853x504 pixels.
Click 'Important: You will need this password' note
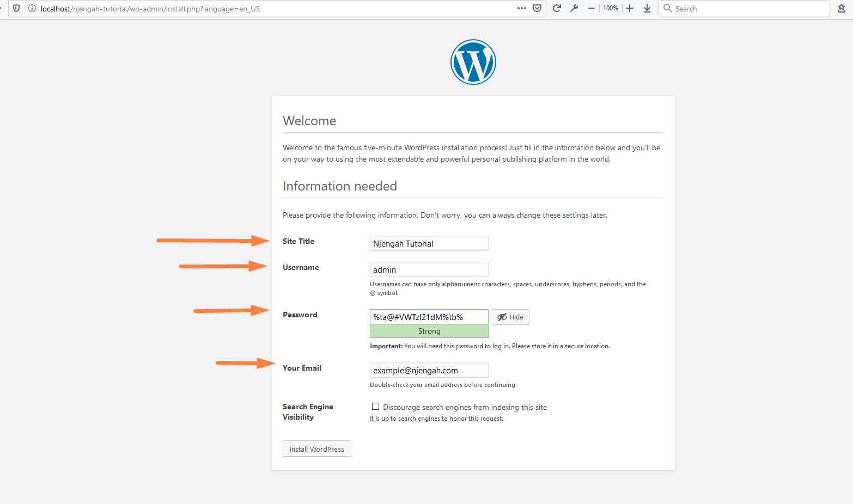[x=490, y=346]
